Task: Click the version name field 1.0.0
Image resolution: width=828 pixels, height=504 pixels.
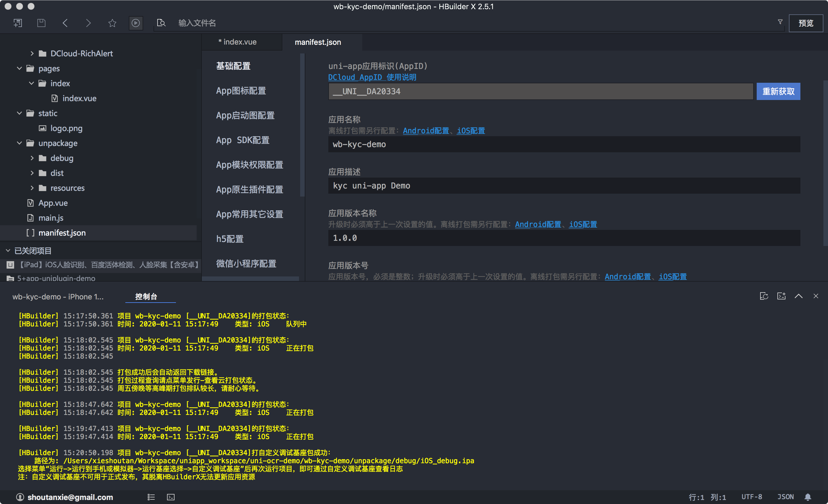Action: click(564, 238)
